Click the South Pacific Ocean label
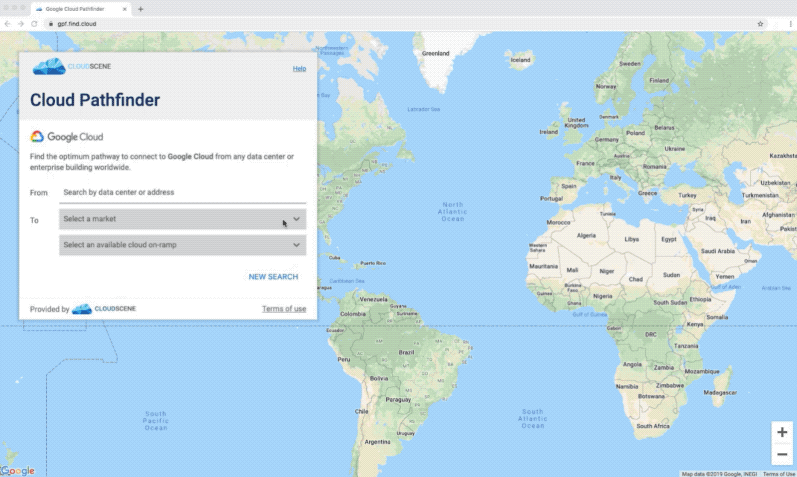This screenshot has height=477, width=797. point(156,421)
